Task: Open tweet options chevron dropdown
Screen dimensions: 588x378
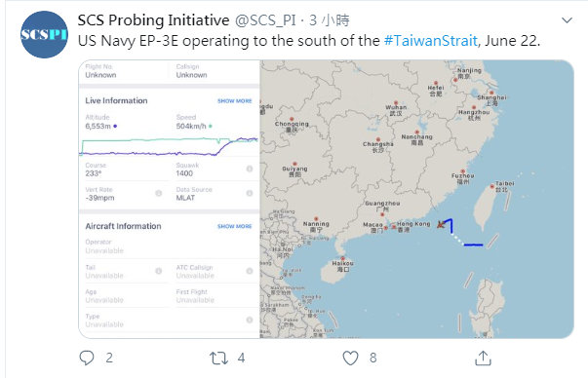Action: [x=567, y=19]
